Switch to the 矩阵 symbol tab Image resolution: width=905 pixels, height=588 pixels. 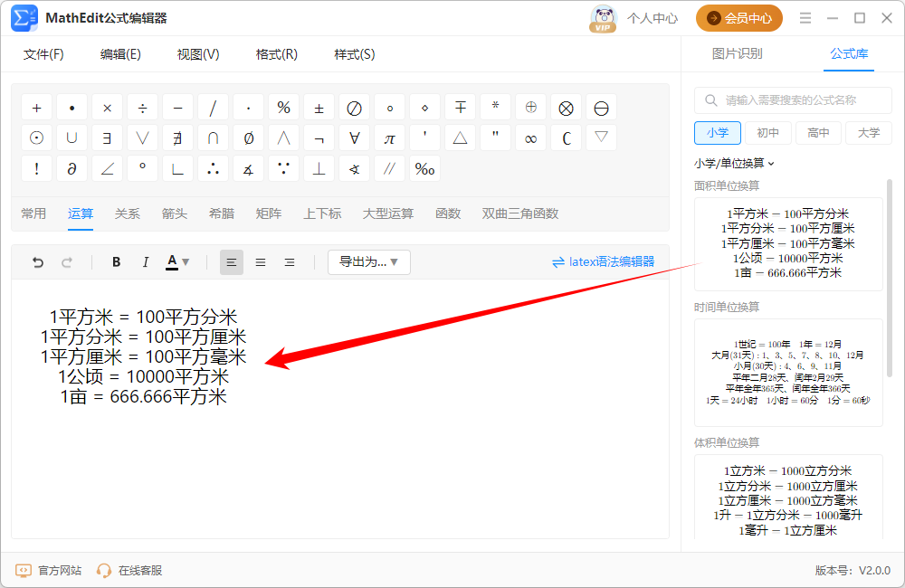pyautogui.click(x=269, y=213)
